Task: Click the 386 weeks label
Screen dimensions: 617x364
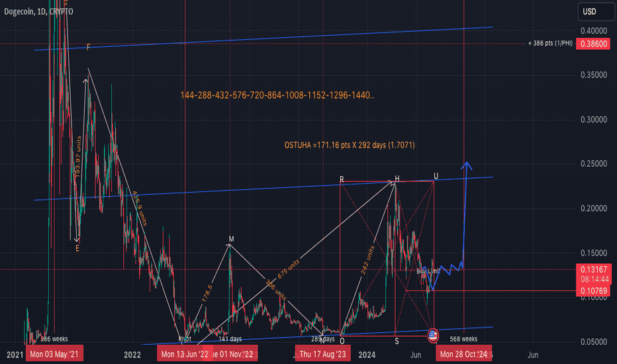Action: 54,339
